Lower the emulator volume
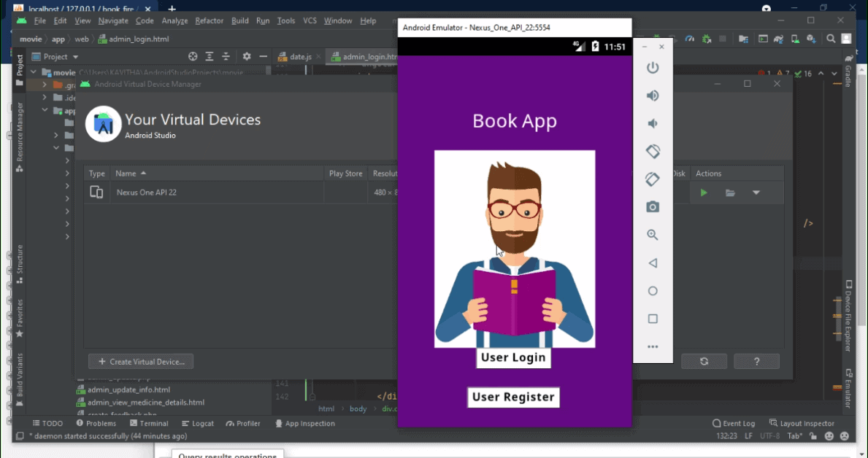Image resolution: width=868 pixels, height=458 pixels. click(x=653, y=124)
